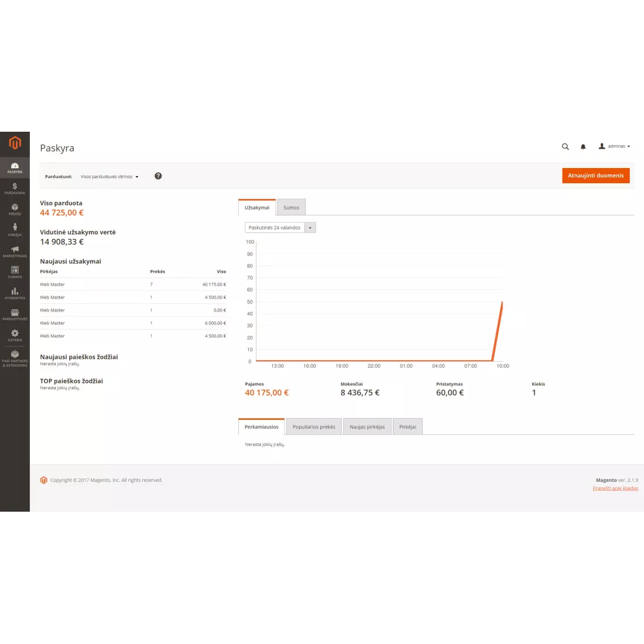Click the help question mark icon

[158, 176]
